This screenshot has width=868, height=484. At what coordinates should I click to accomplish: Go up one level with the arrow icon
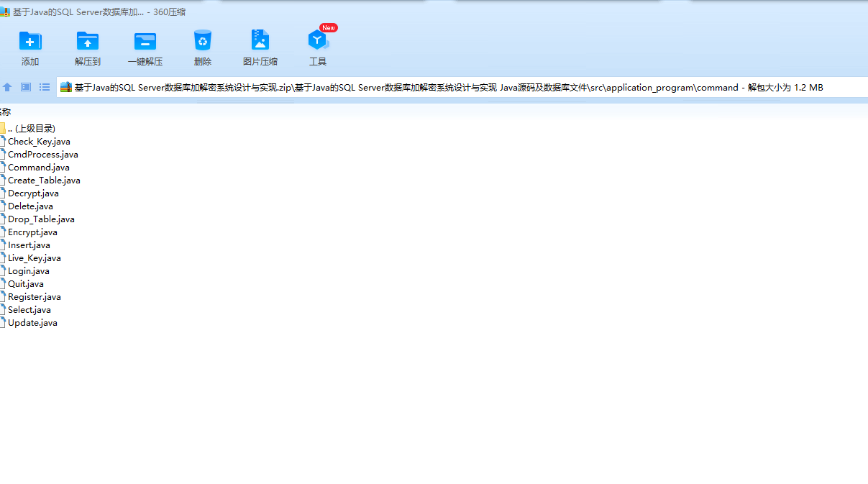7,87
